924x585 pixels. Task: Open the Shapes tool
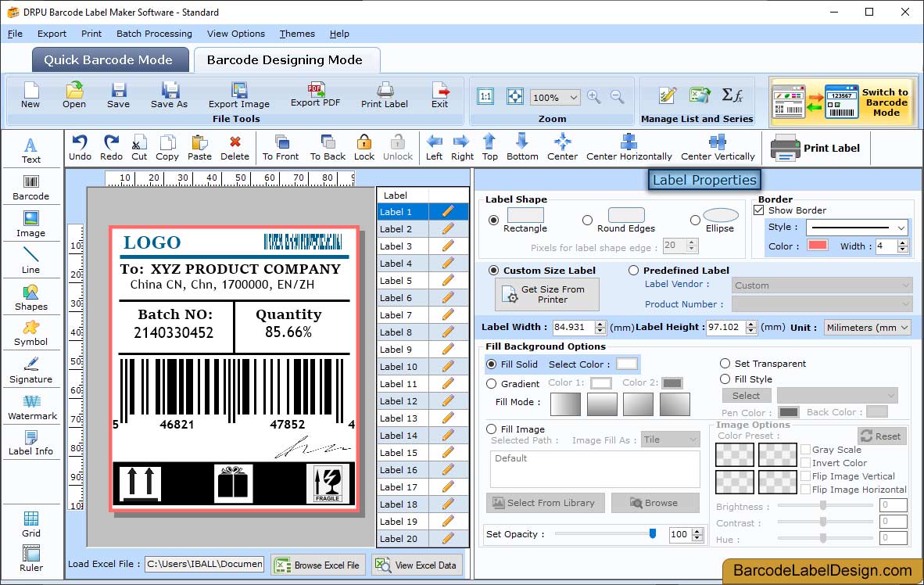30,298
